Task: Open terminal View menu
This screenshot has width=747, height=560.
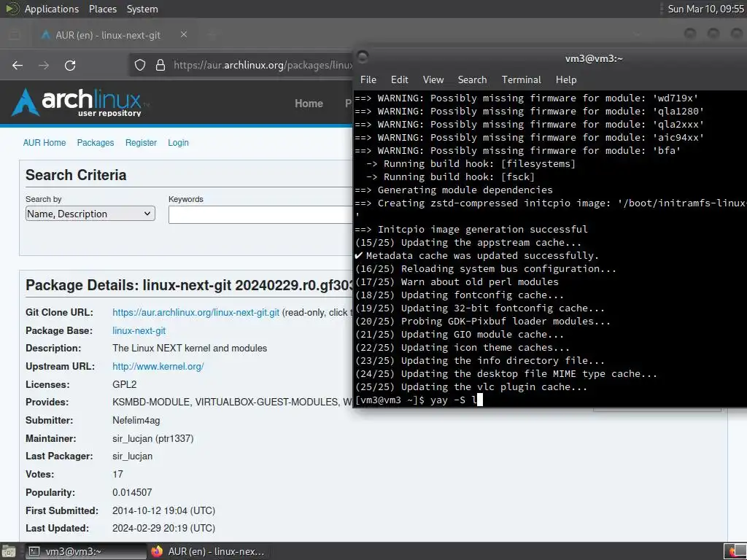Action: tap(433, 79)
